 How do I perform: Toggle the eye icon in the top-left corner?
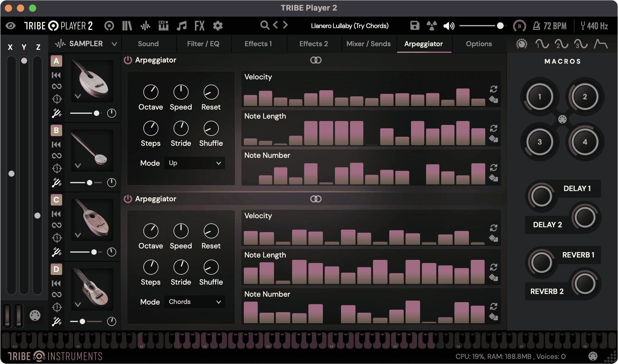(x=11, y=26)
